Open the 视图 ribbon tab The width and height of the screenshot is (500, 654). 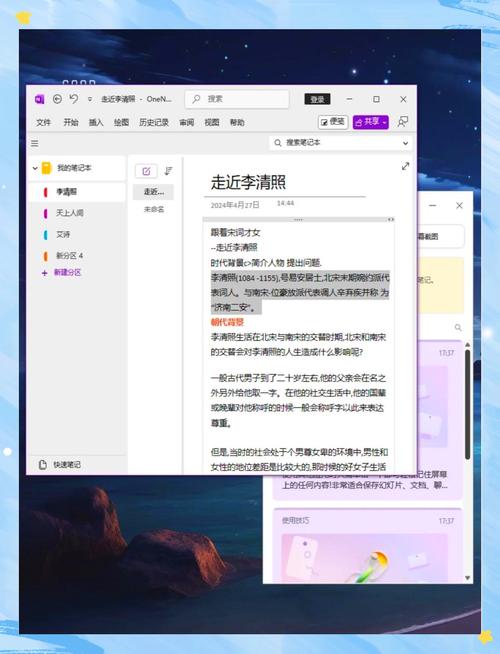pyautogui.click(x=212, y=122)
